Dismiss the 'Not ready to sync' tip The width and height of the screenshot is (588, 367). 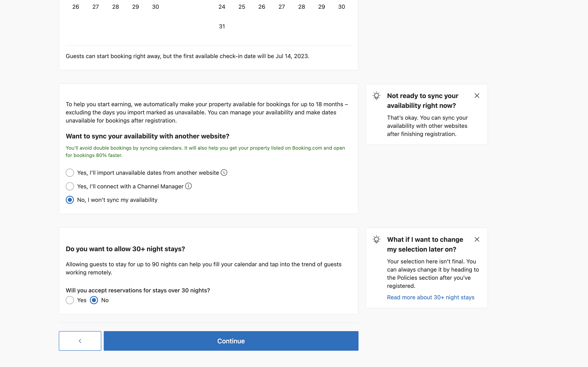click(x=477, y=96)
